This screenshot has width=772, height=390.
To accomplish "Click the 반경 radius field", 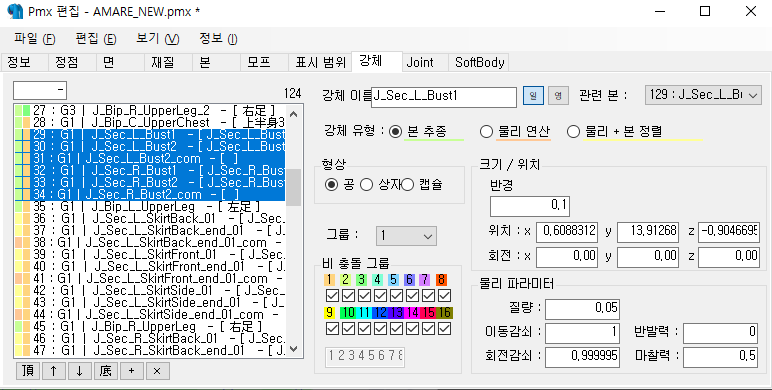I will [530, 206].
